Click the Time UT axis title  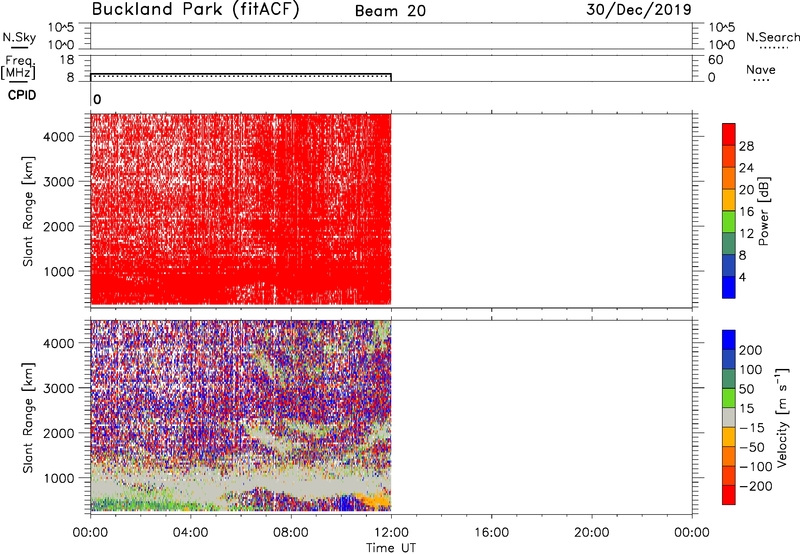pos(391,547)
